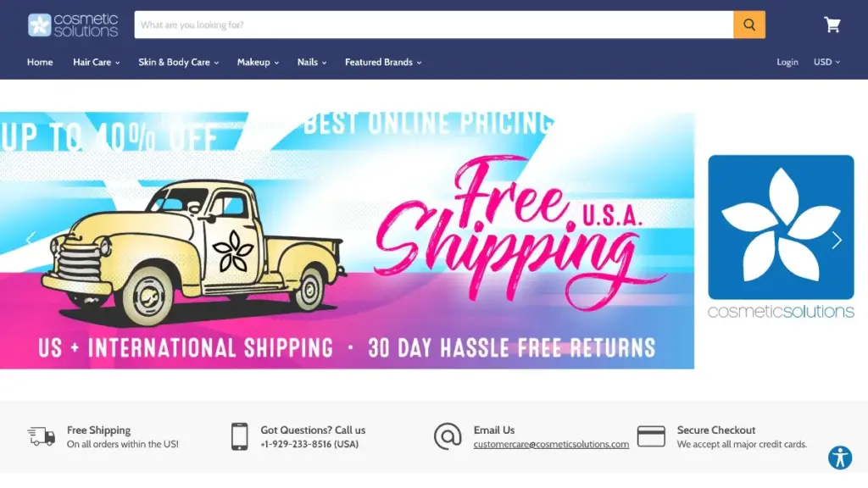Show previous slide with left arrow
Screen dimensions: 868x488
pos(31,238)
